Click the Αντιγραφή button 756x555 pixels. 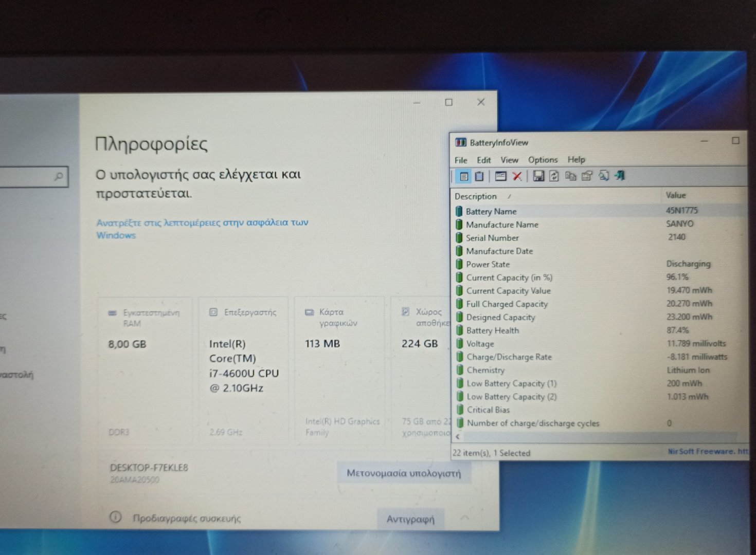[x=410, y=519]
